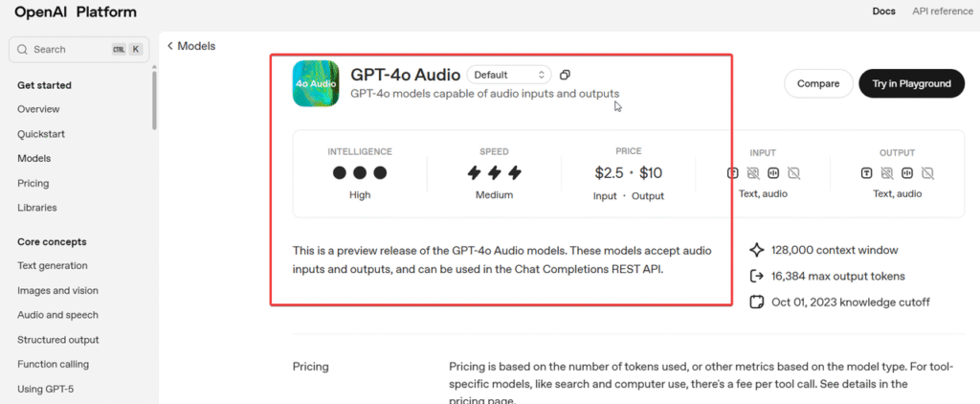Click the max output tokens arrow icon

coord(756,277)
